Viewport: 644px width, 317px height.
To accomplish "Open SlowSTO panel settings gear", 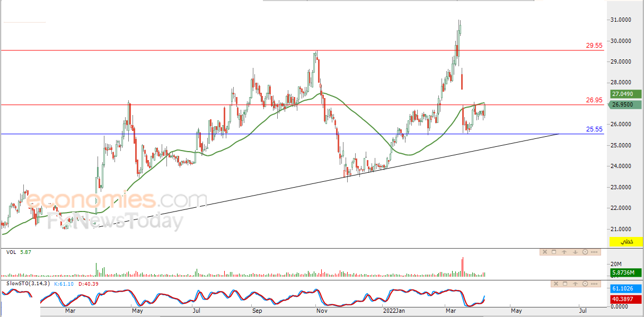I will (585, 284).
